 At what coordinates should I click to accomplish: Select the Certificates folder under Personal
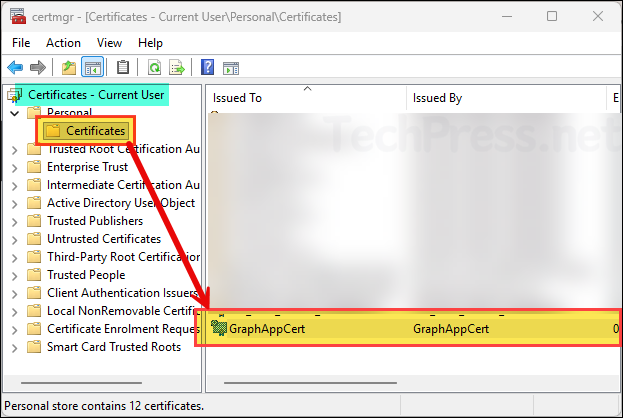[96, 131]
